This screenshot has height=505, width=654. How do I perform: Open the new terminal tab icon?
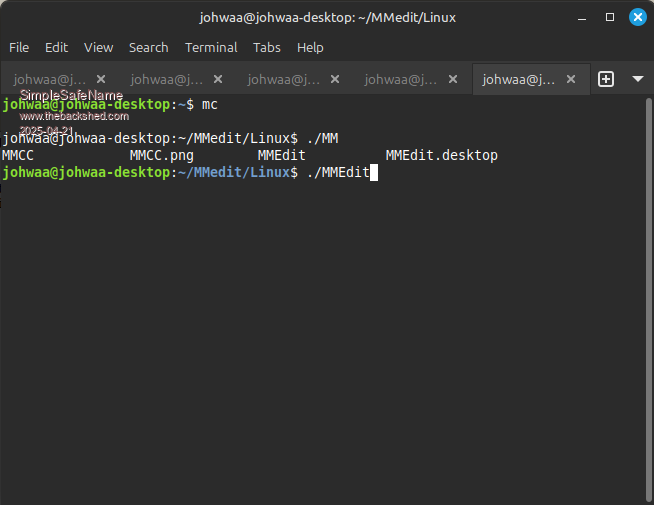[606, 79]
